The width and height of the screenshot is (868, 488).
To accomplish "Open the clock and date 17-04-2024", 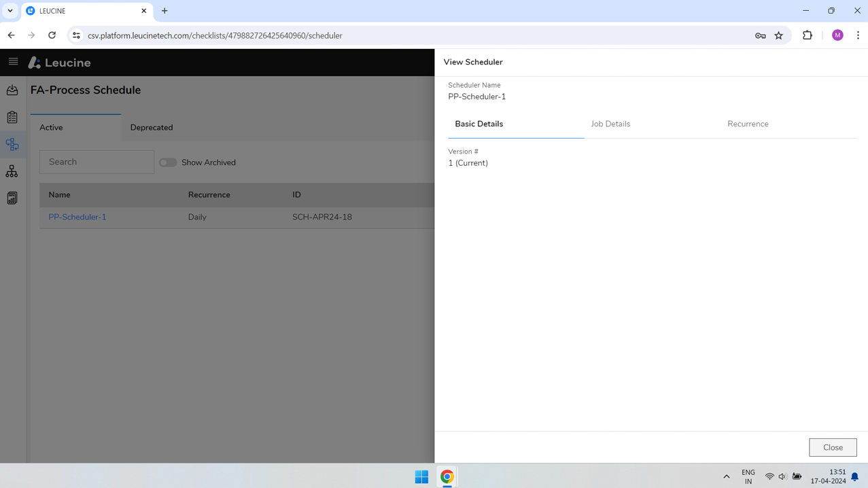I will tap(828, 476).
